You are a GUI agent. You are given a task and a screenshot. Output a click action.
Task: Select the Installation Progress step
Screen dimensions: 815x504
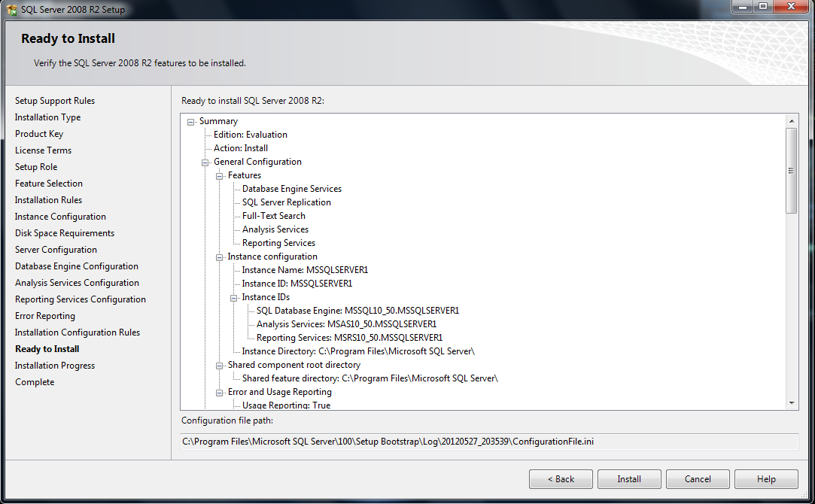tap(55, 366)
